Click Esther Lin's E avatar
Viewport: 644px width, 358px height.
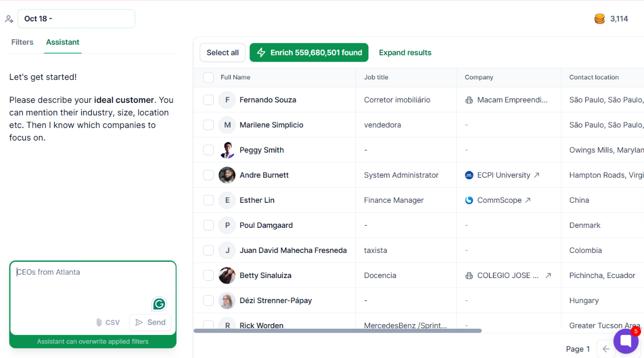pyautogui.click(x=227, y=200)
